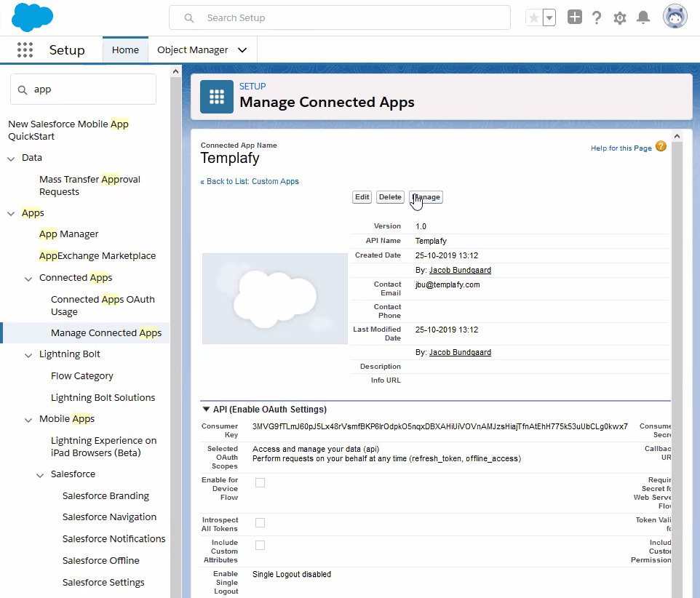Toggle Enable for Device Flow checkbox
700x598 pixels.
(x=260, y=482)
